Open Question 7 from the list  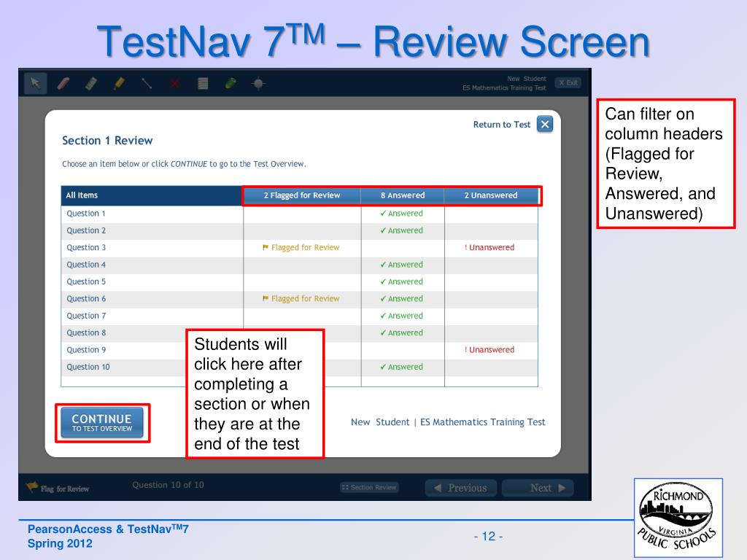[86, 316]
